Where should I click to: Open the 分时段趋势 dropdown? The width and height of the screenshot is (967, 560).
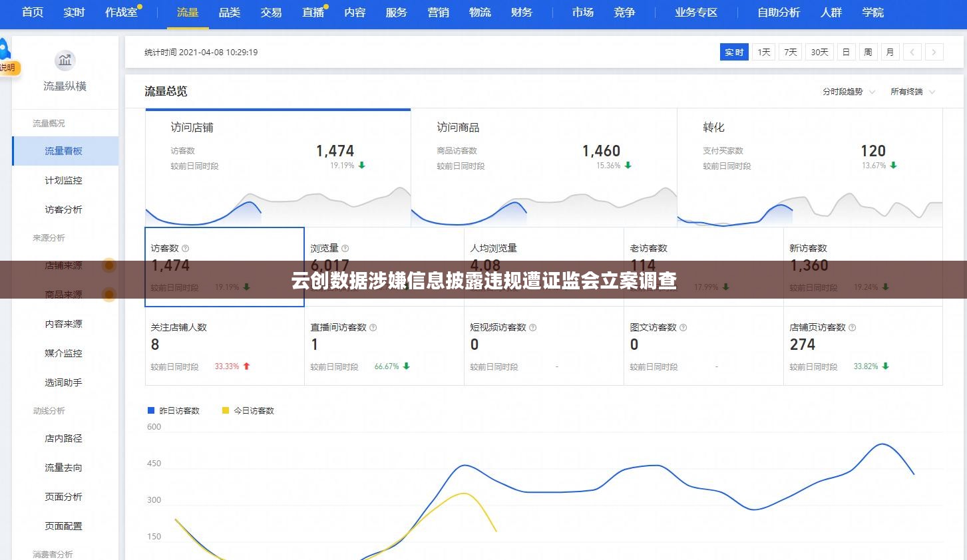tap(849, 92)
